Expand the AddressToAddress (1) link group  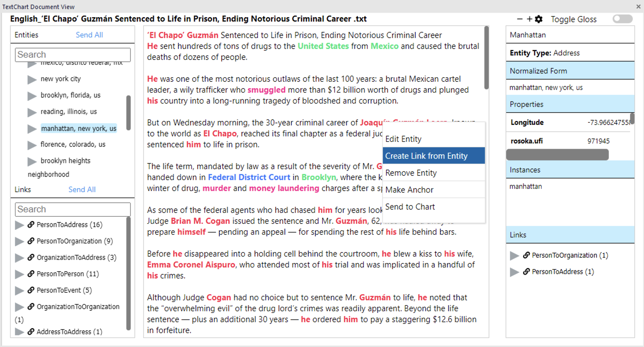pos(19,332)
